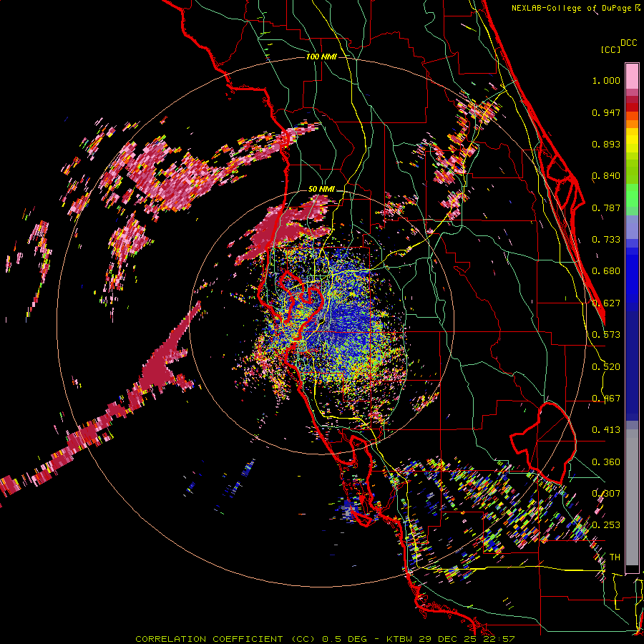Click the 0.520 legend value
Image resolution: width=644 pixels, height=644 pixels.
(x=606, y=367)
